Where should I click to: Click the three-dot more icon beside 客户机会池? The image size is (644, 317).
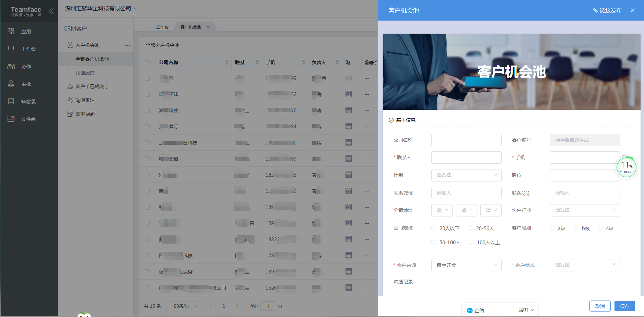(127, 45)
